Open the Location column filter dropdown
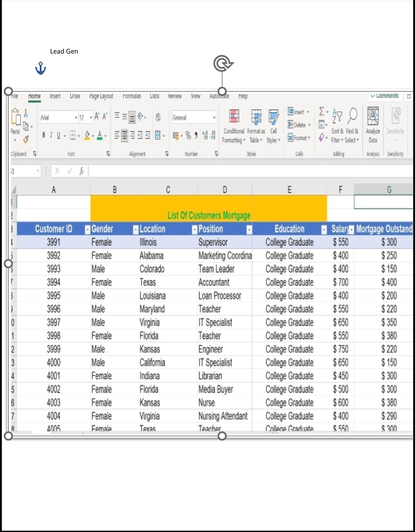The width and height of the screenshot is (415, 532). click(194, 230)
